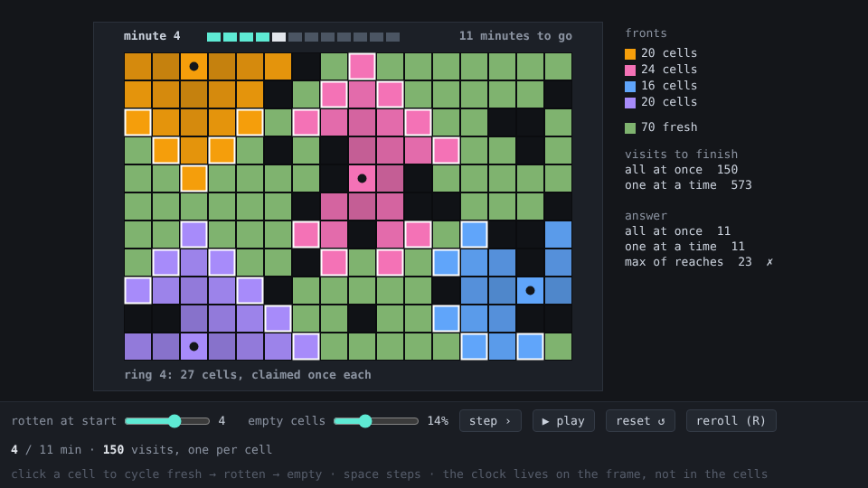Click the 'all at once 150' line
Viewport: 868px width, 488px height.
point(681,170)
